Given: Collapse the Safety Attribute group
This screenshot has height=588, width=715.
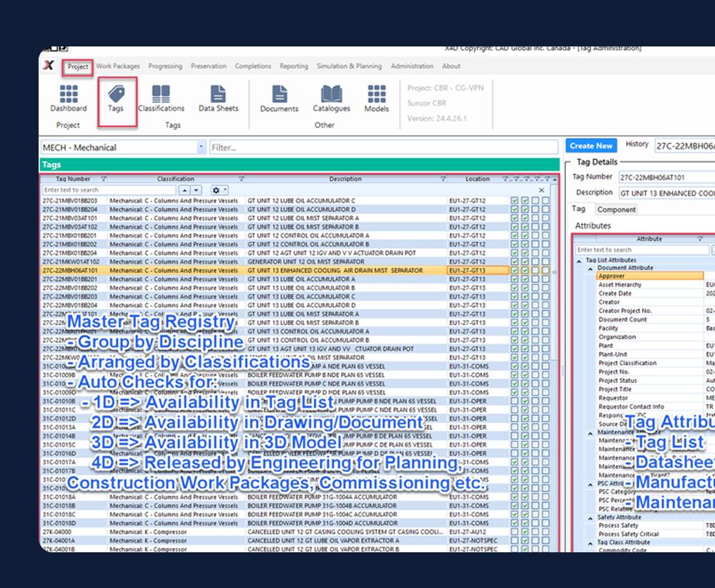Looking at the screenshot, I should pos(590,518).
